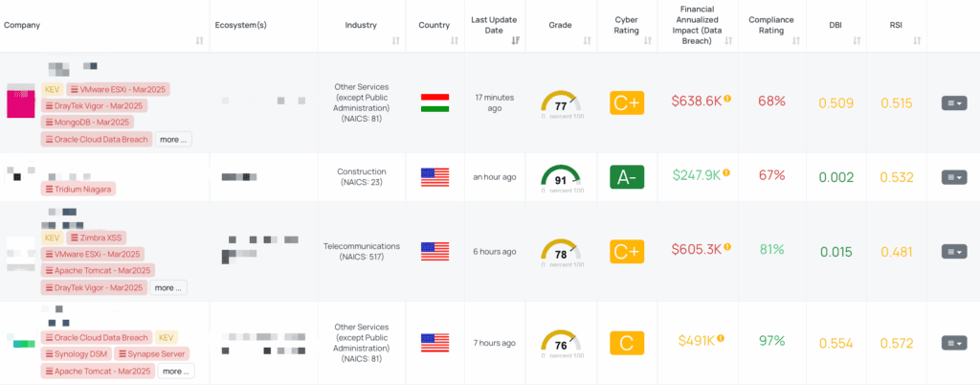Open the Zimbra XSS tag
The width and height of the screenshot is (980, 385).
pos(97,237)
